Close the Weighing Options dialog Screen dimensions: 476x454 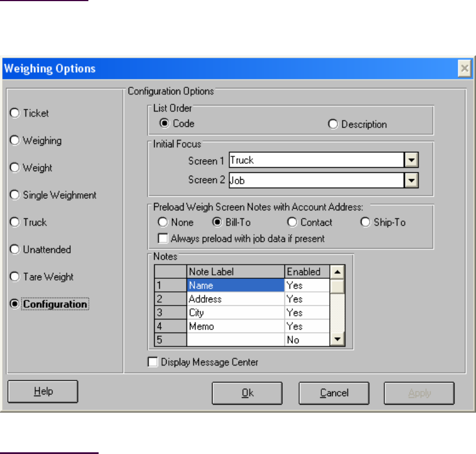tap(464, 69)
